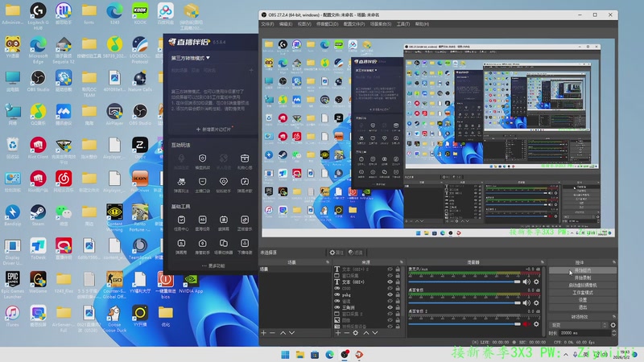Adjust the 麦克风/Aux volume slider
The image size is (644, 362).
point(464,282)
